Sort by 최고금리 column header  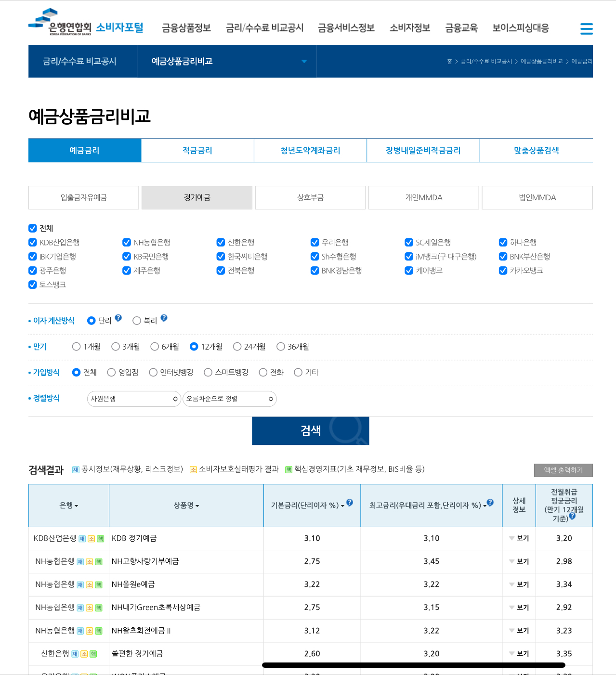pyautogui.click(x=428, y=506)
